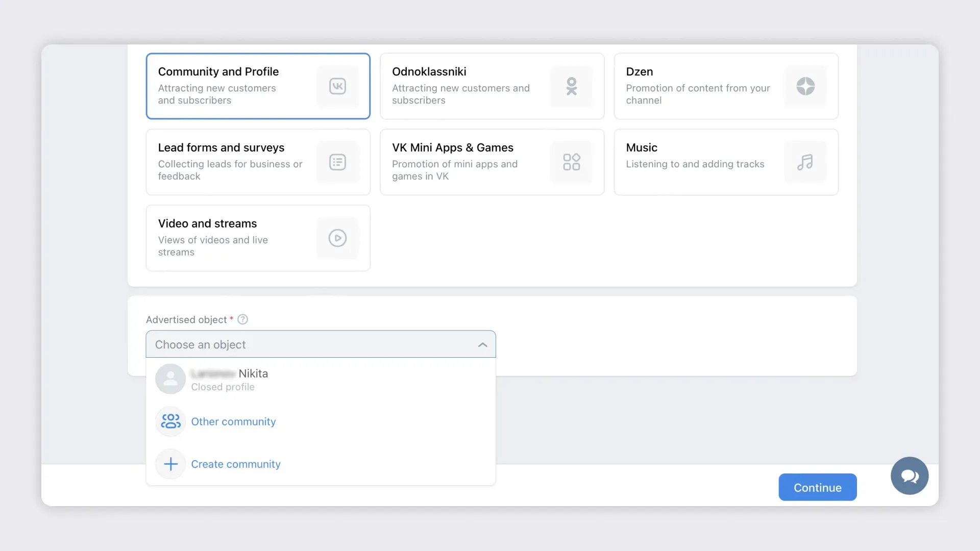This screenshot has height=551, width=980.
Task: Collapse the Choose an object dropdown
Action: tap(306, 344)
